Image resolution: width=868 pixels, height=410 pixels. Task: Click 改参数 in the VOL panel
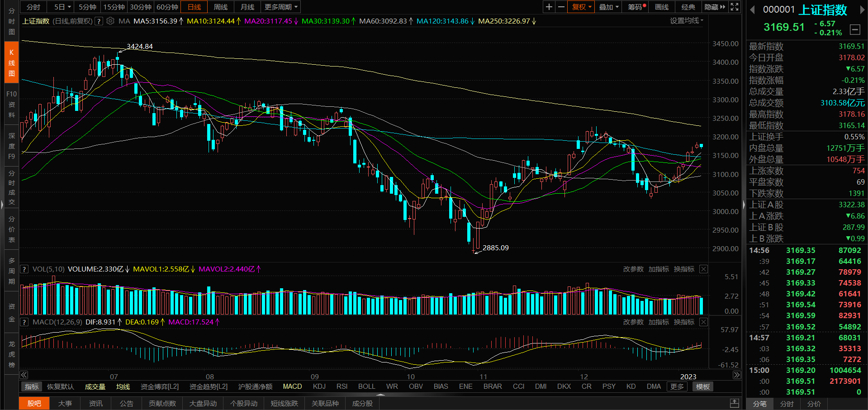(633, 269)
